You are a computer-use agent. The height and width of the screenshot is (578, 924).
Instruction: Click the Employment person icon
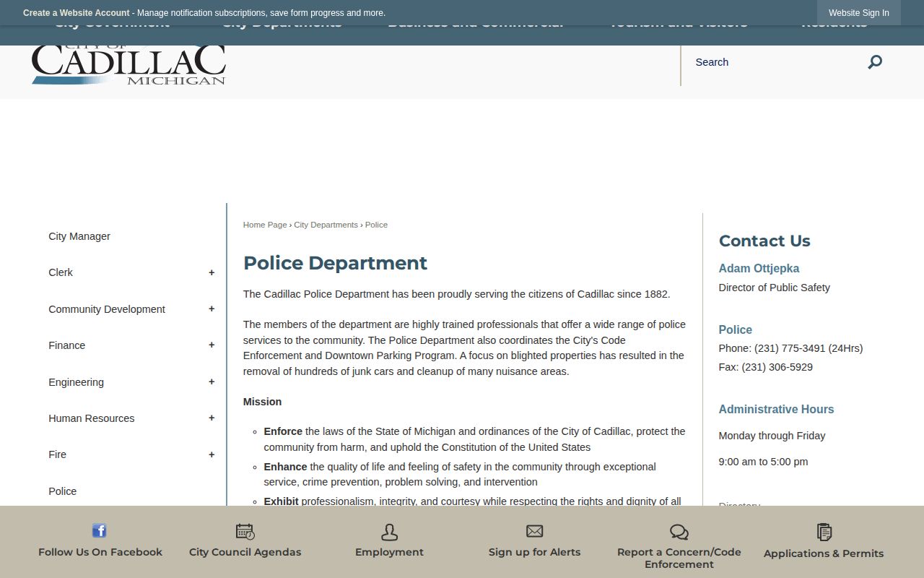point(389,532)
